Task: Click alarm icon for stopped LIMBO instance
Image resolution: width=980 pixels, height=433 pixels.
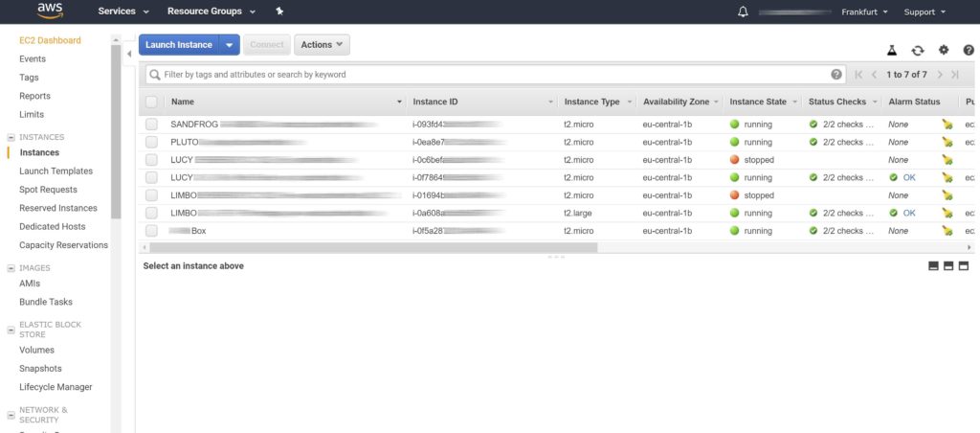Action: (x=947, y=195)
